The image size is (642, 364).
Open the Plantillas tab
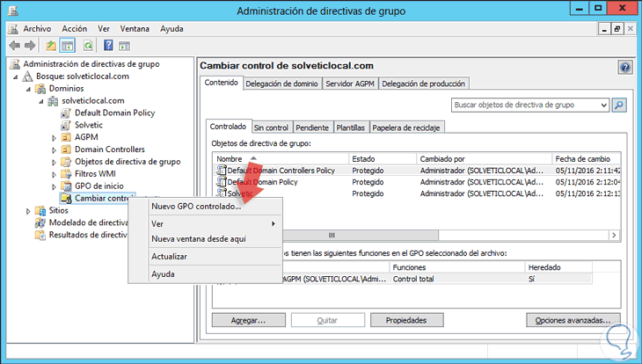coord(351,127)
